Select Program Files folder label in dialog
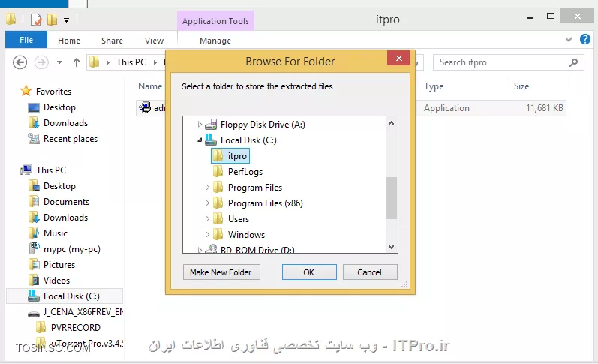598x364 pixels. 255,188
